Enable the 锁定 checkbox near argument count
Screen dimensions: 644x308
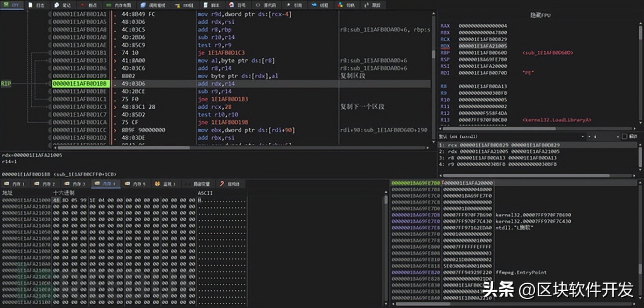click(624, 136)
